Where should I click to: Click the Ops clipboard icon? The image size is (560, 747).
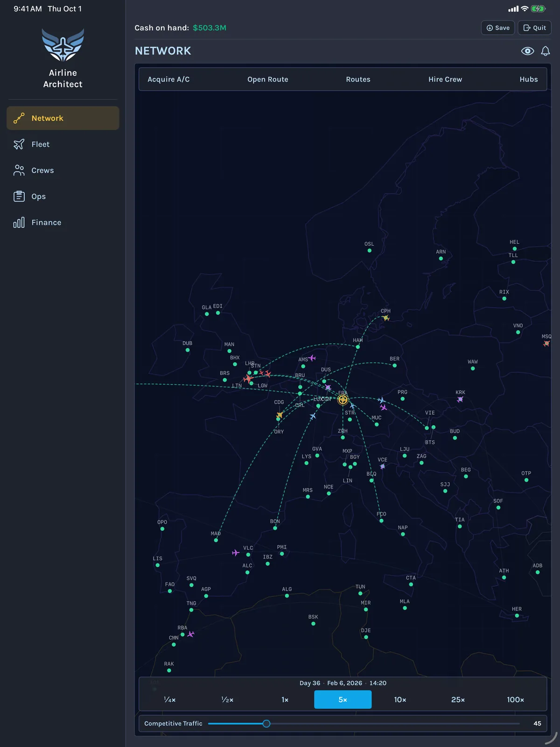19,197
